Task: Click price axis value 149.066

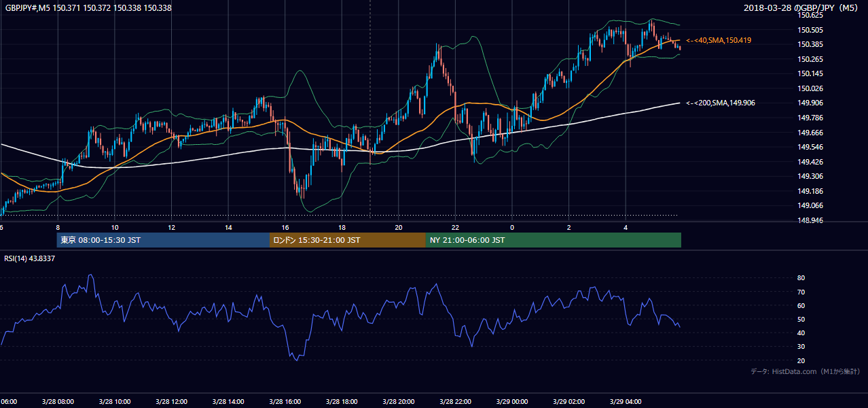Action: click(x=810, y=206)
